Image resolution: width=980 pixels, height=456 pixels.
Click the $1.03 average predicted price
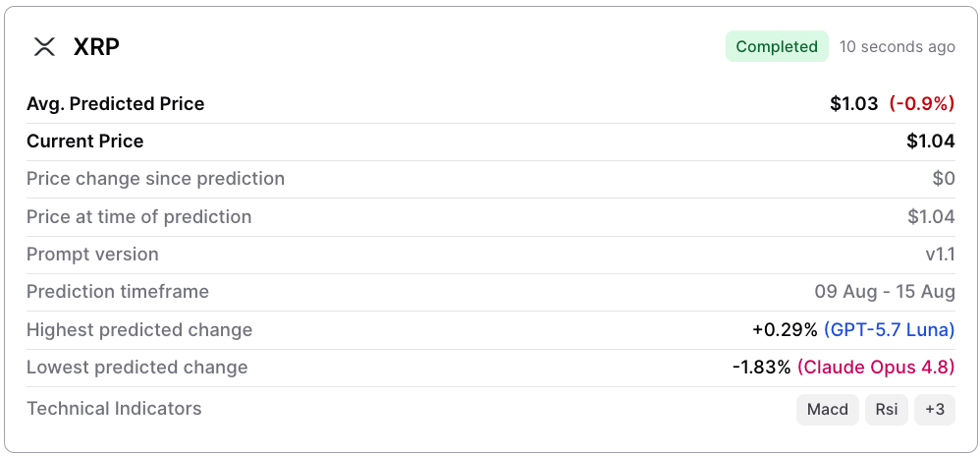click(853, 104)
